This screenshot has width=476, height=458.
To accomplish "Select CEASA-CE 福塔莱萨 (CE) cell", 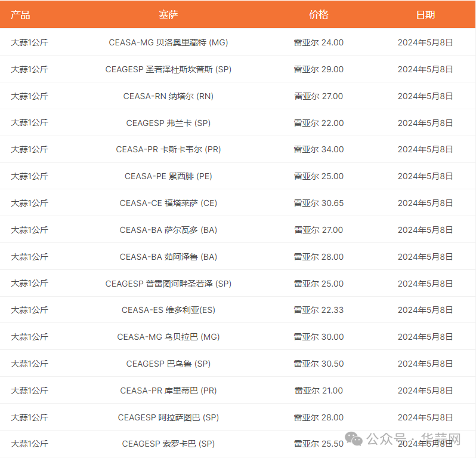I will click(168, 203).
